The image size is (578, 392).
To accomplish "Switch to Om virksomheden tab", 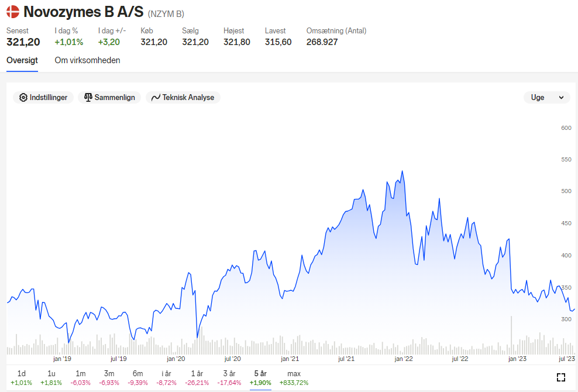I will click(87, 60).
